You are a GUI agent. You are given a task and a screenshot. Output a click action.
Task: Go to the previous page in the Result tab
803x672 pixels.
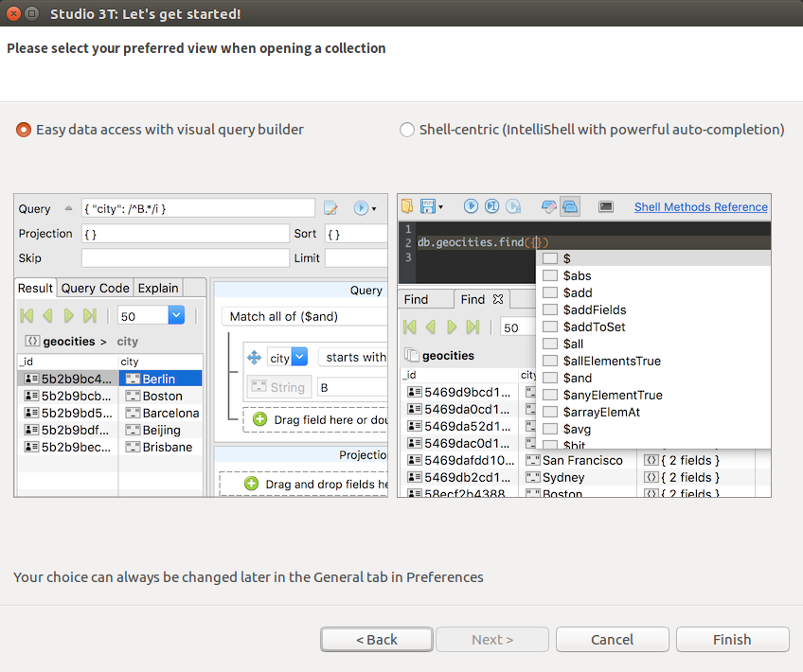[47, 316]
